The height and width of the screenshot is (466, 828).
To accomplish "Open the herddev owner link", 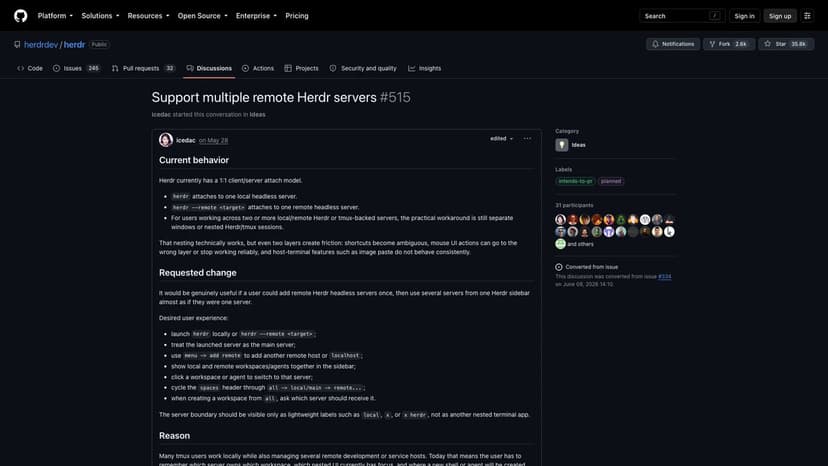I will [x=41, y=45].
